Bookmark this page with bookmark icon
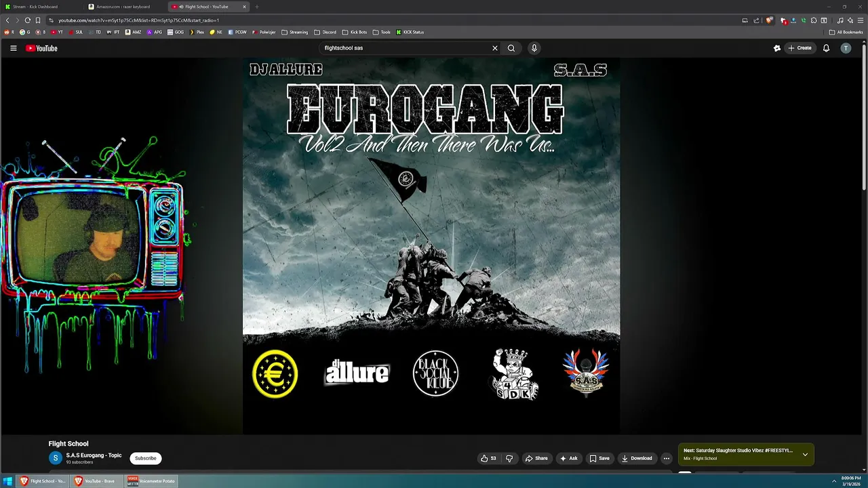The height and width of the screenshot is (488, 868). coord(38,20)
